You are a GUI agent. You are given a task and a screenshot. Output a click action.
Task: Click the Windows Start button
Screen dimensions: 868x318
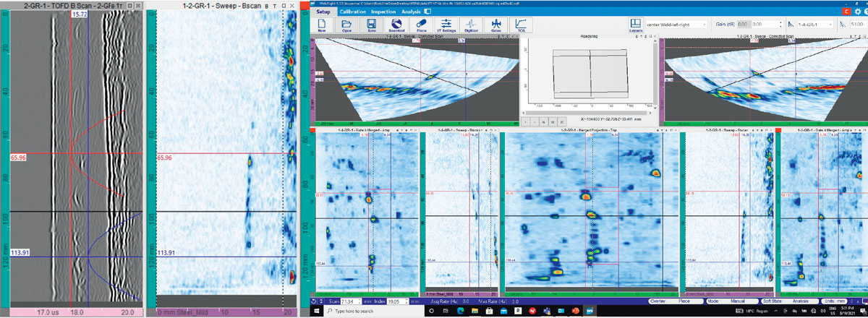pyautogui.click(x=316, y=311)
